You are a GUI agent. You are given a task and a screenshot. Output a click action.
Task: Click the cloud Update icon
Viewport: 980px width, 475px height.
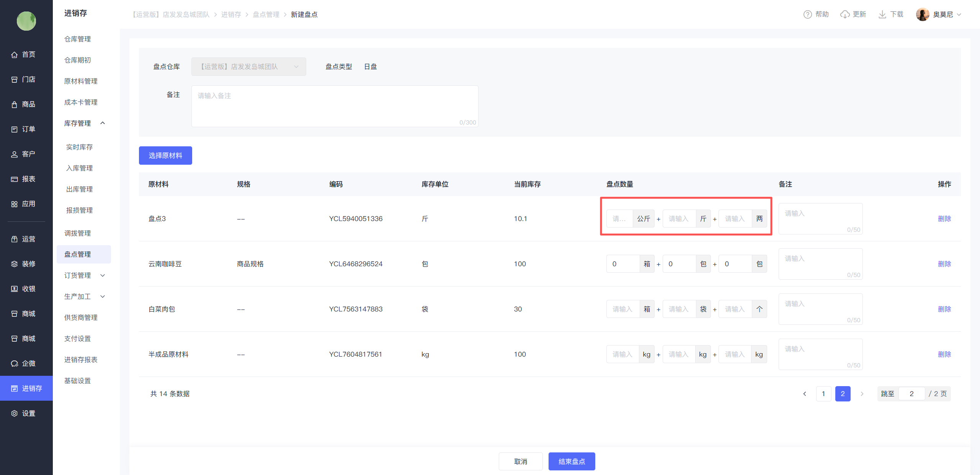click(845, 15)
